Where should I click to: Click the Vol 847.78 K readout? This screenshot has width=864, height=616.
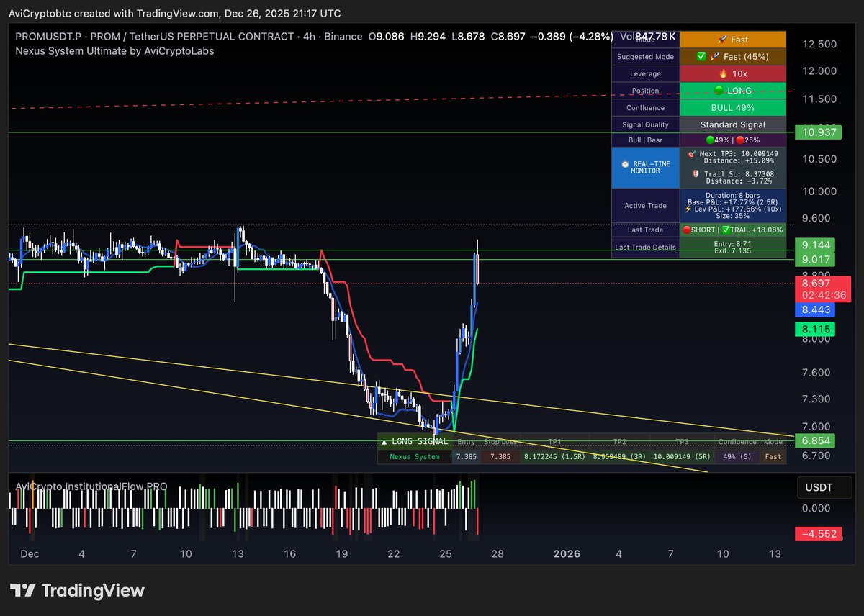click(x=647, y=37)
